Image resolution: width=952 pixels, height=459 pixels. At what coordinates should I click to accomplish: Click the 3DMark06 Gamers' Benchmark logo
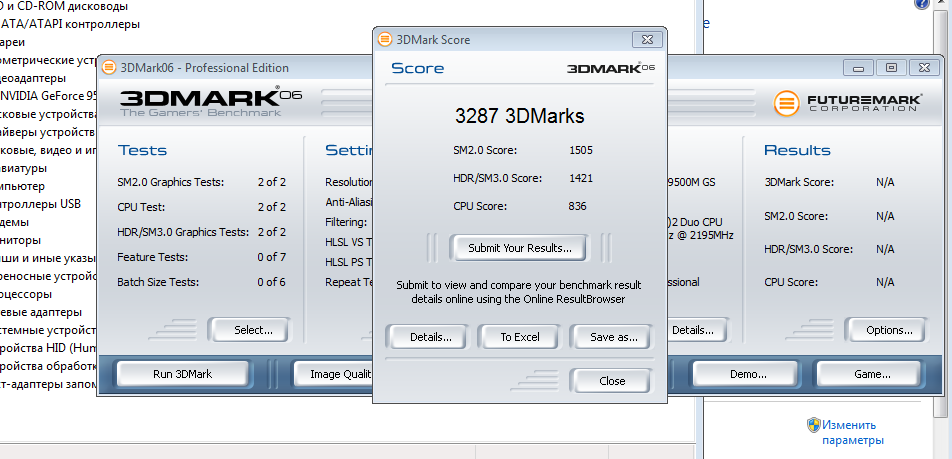point(210,101)
